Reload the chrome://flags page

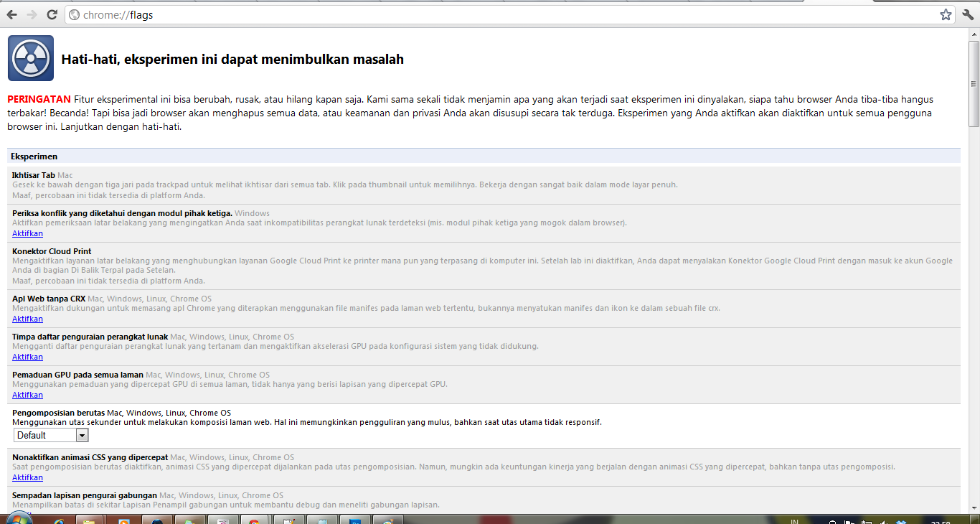[52, 14]
